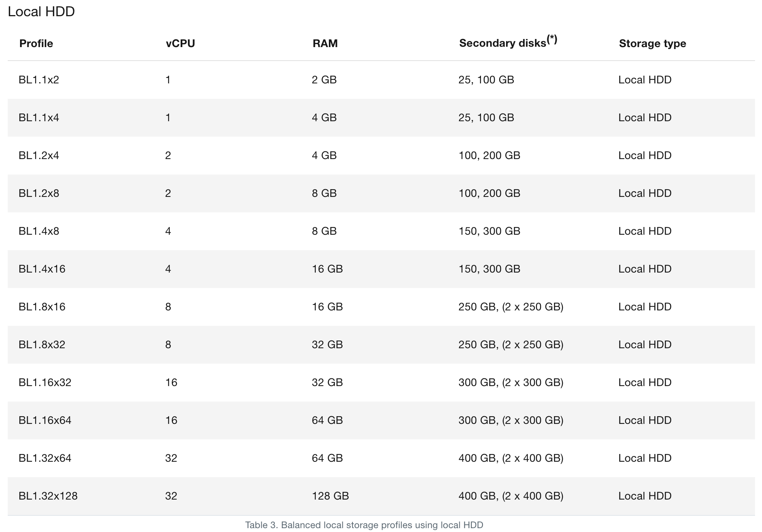This screenshot has height=532, width=762.
Task: Click the asterisk footnote marker superscript
Action: coord(552,39)
